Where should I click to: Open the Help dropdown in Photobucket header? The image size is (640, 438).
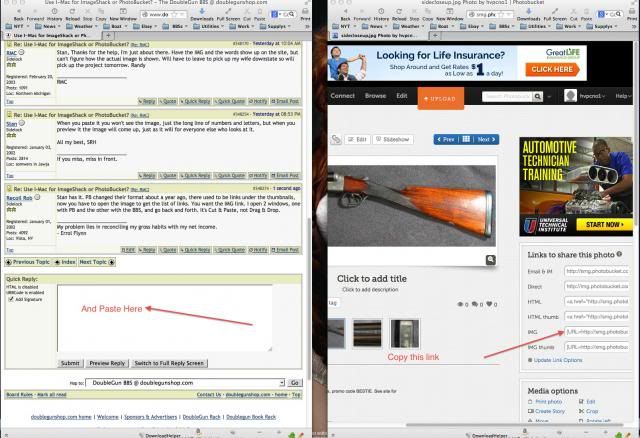[623, 96]
